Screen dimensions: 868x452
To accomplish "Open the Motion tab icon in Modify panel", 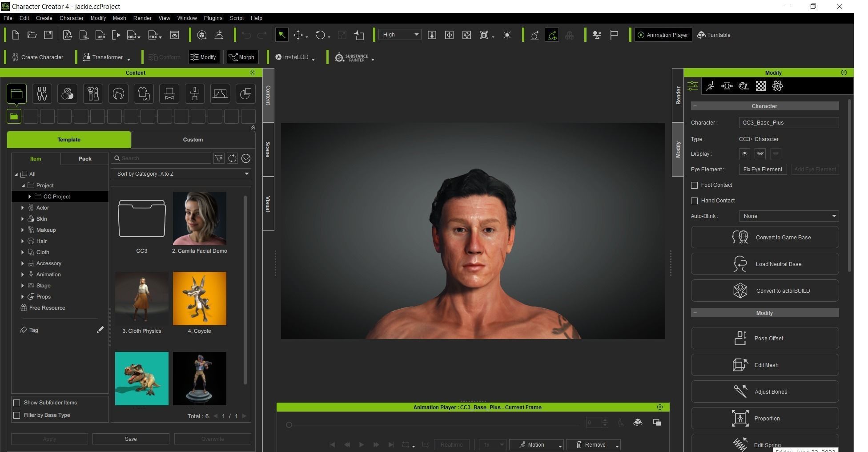I will [710, 86].
